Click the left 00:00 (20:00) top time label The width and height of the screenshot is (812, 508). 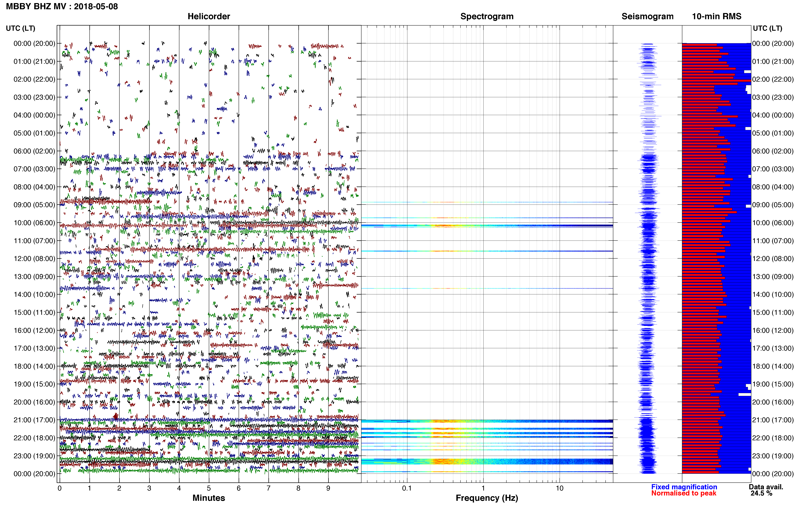[x=34, y=43]
